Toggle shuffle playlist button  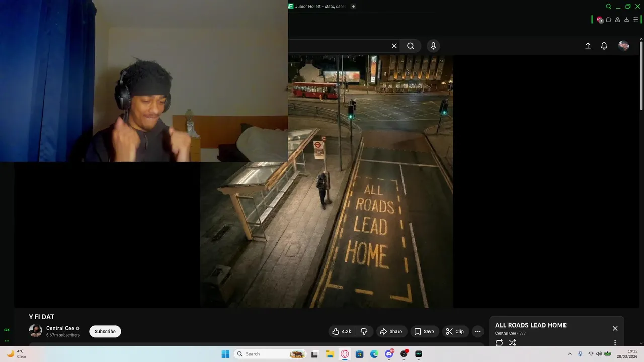(x=512, y=343)
